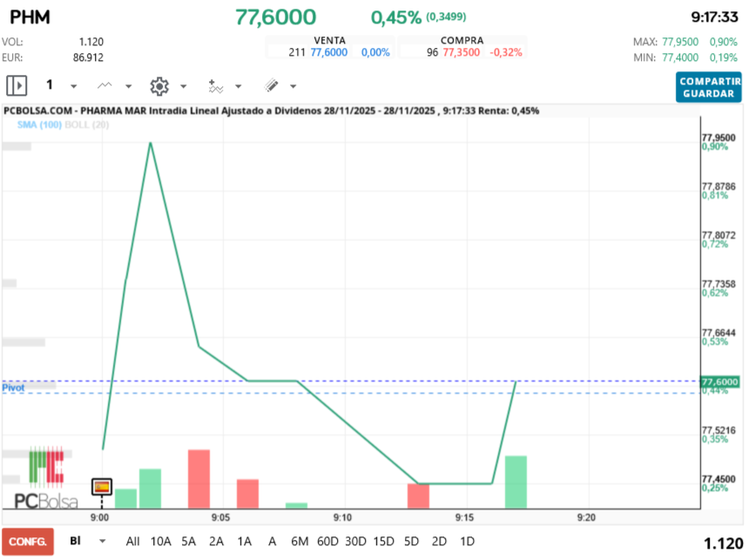
Task: Switch to the 10A time range
Action: [x=160, y=541]
